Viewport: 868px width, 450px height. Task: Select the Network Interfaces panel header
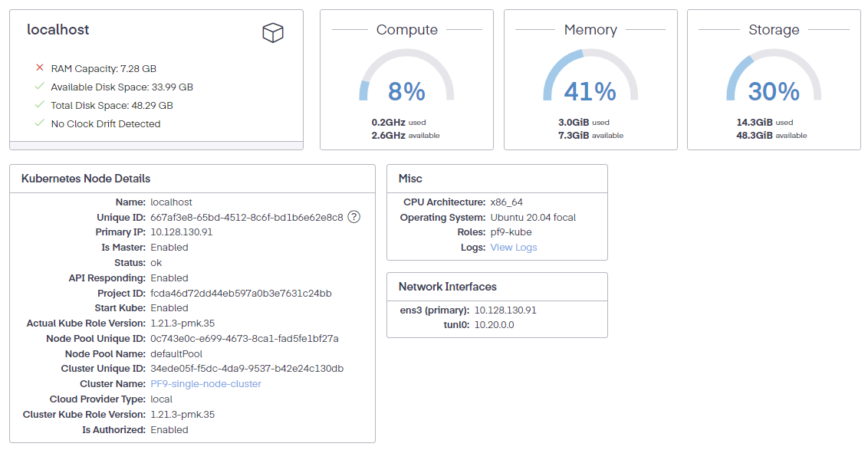447,287
